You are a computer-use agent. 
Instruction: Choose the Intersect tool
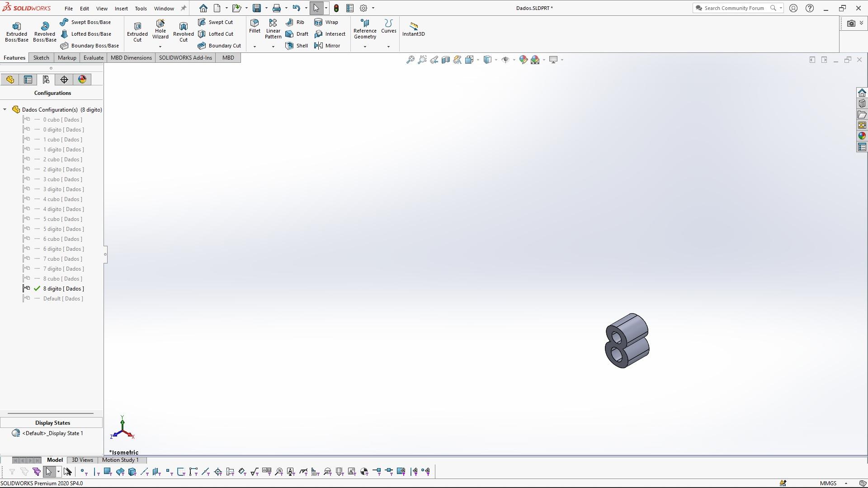coord(330,34)
